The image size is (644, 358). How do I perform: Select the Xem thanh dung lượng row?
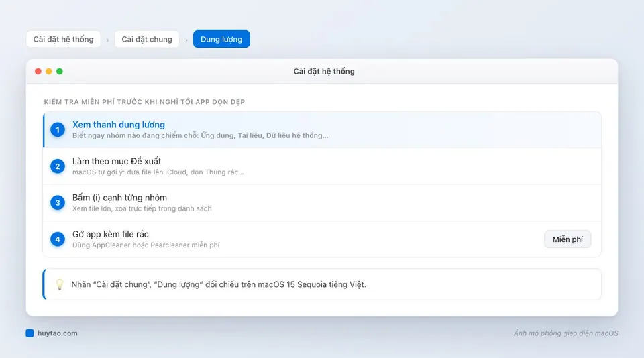[322, 130]
